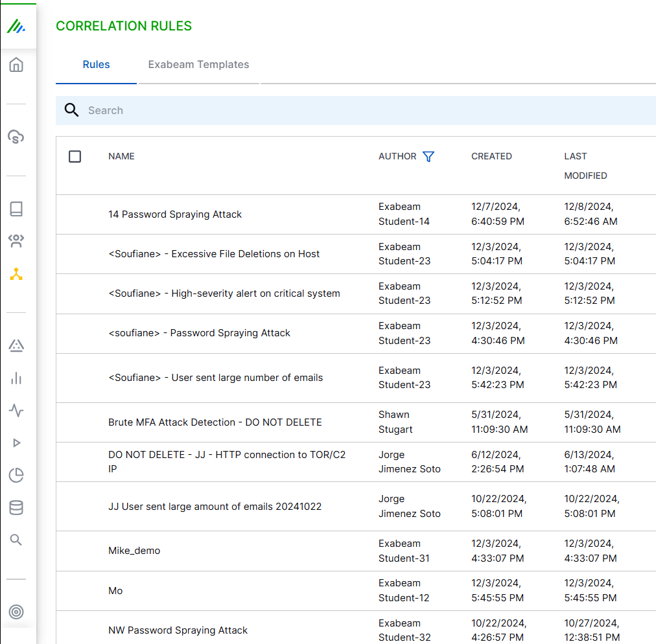Image resolution: width=656 pixels, height=644 pixels.
Task: Click the 'CORRELATION RULES' page title
Action: click(124, 26)
